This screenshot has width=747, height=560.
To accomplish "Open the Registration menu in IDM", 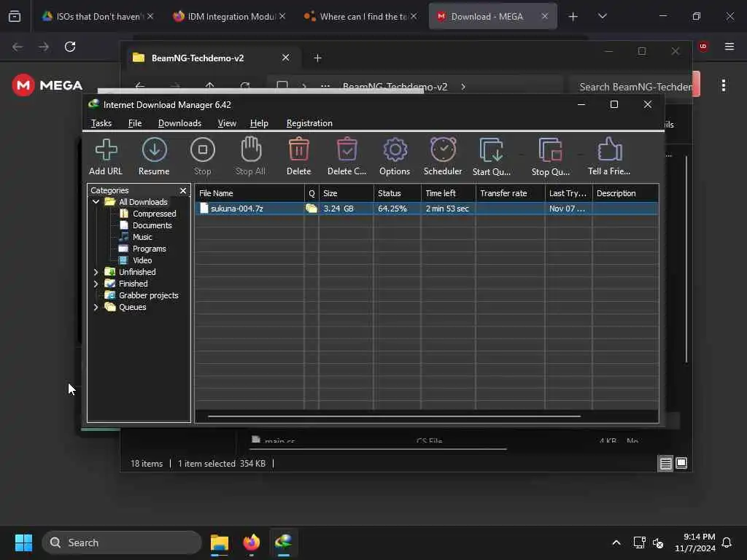I will tap(309, 123).
